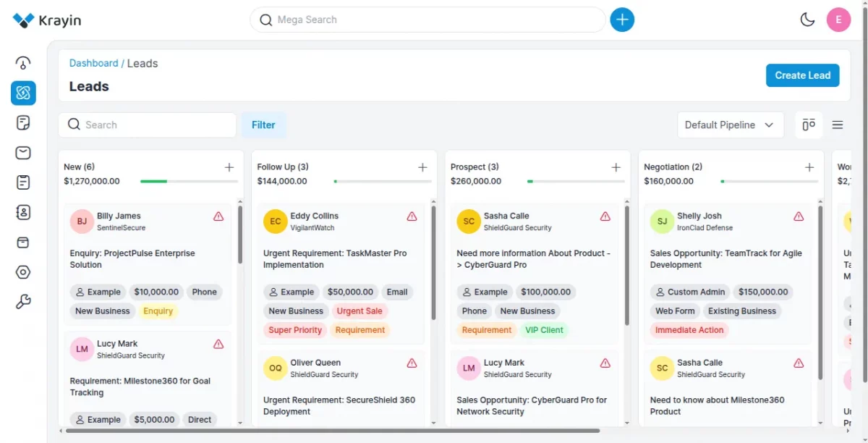Open the Dashboard icon in sidebar

pyautogui.click(x=23, y=63)
